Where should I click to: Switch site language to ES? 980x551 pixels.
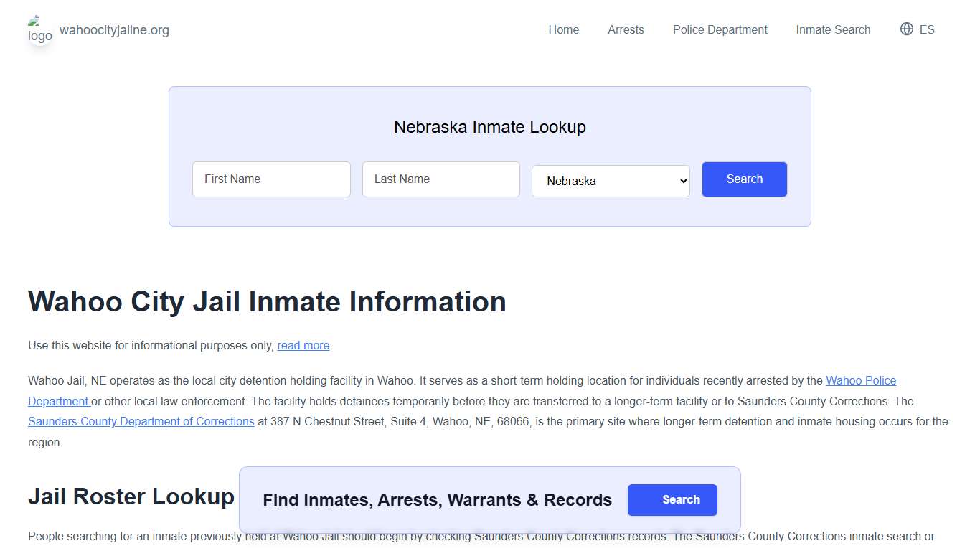926,29
